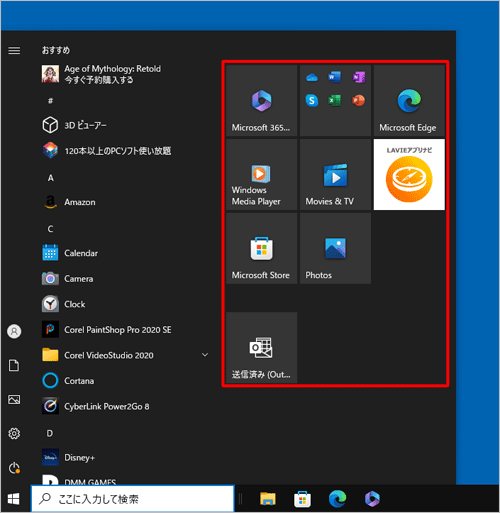Open the Microsoft Store tile
The image size is (500, 513).
click(x=261, y=249)
